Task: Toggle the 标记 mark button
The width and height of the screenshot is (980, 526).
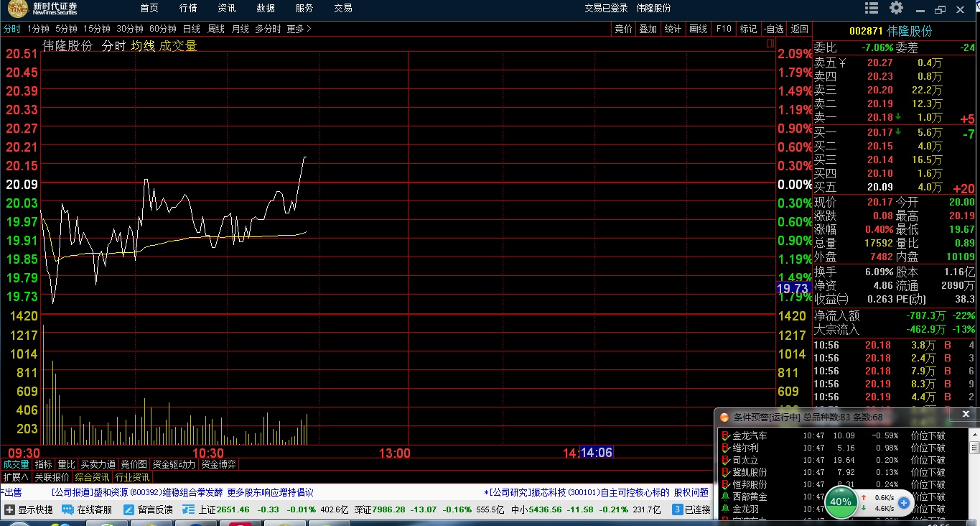Action: click(x=748, y=29)
